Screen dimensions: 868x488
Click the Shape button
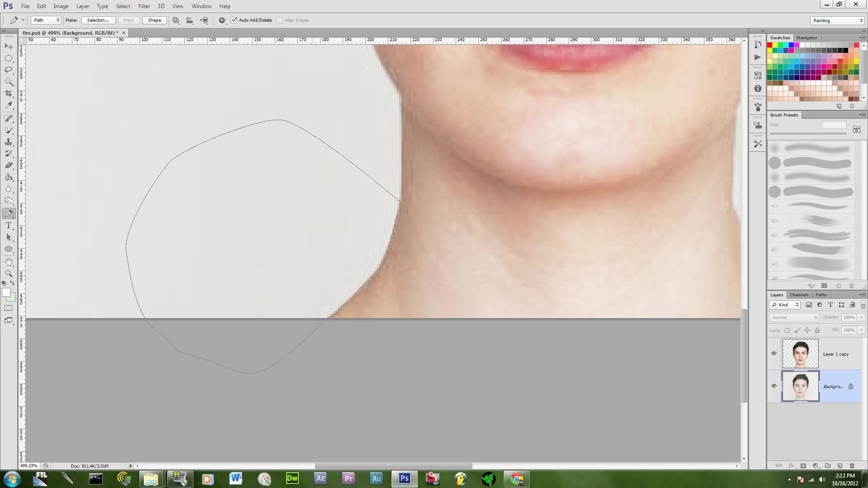(x=154, y=20)
